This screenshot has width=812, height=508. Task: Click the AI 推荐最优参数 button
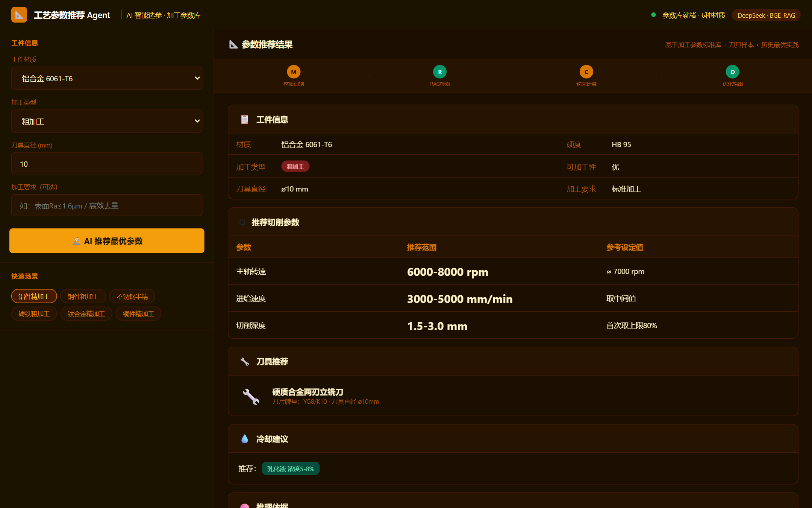click(107, 241)
